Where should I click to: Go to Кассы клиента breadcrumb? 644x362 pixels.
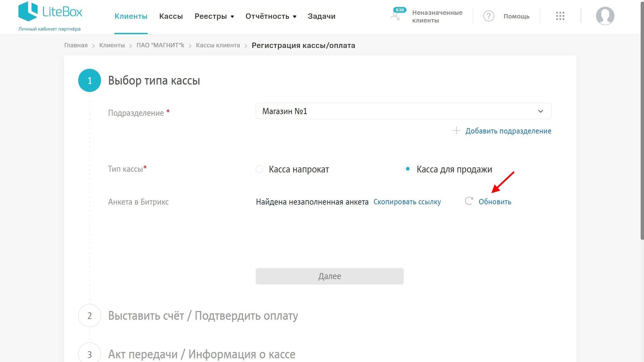(218, 45)
